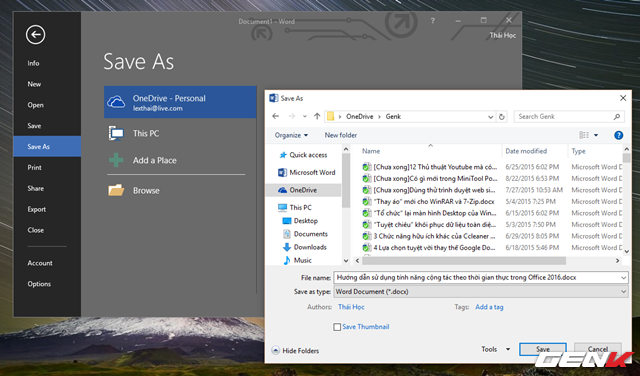Viewport: 640px width, 376px height.
Task: Select OneDrive - Personal cloud icon
Action: [116, 102]
